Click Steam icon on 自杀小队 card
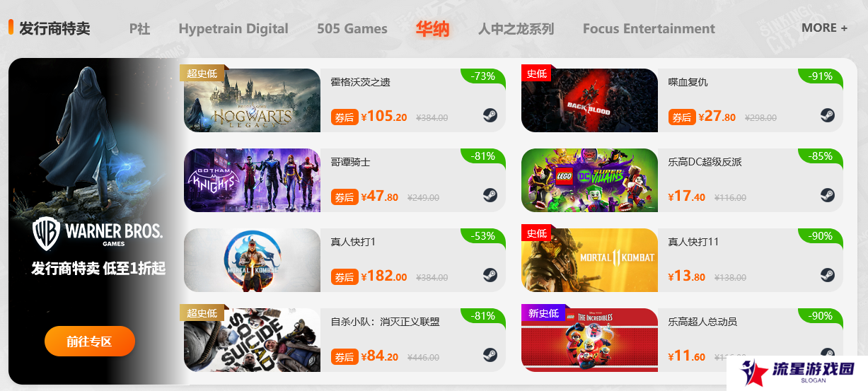This screenshot has width=868, height=391. (490, 355)
